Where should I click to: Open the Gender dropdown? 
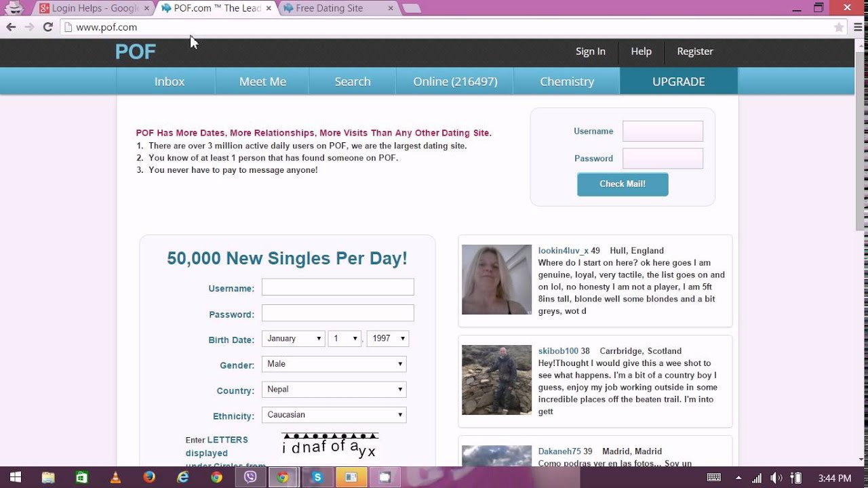334,364
